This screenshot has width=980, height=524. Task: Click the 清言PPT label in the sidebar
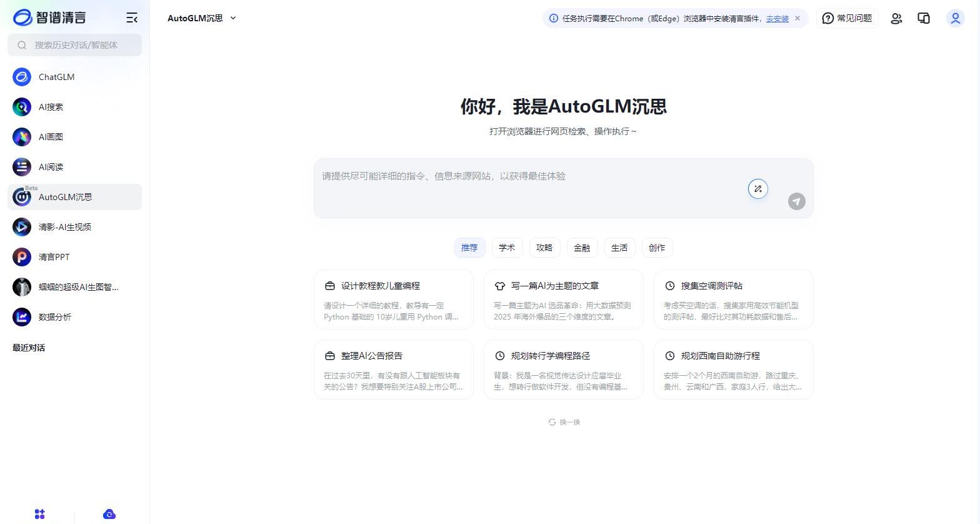pyautogui.click(x=54, y=257)
